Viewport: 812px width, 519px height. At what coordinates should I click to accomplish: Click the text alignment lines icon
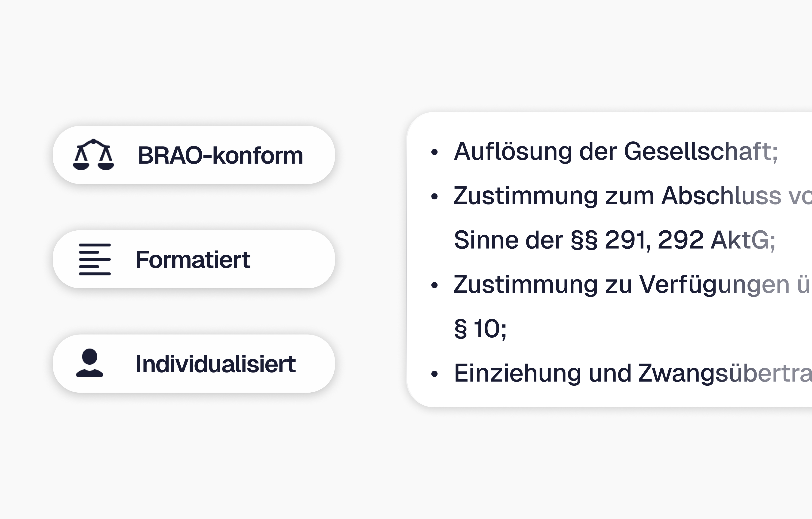click(x=95, y=259)
